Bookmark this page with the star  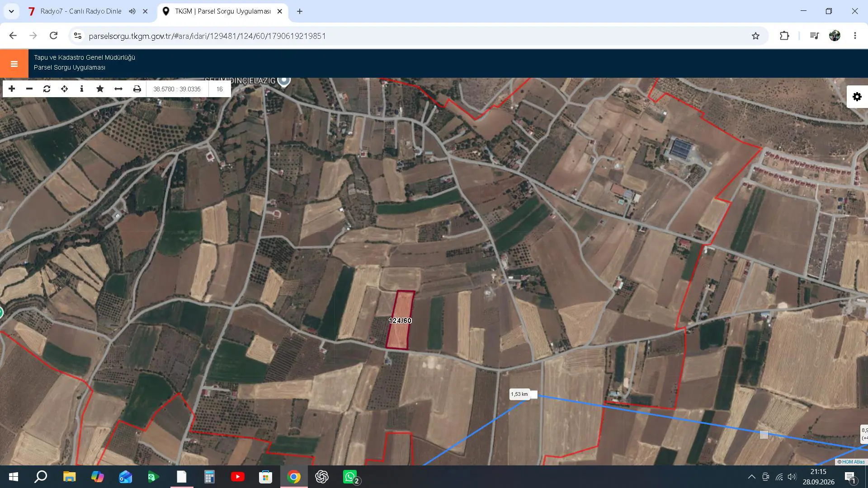755,36
